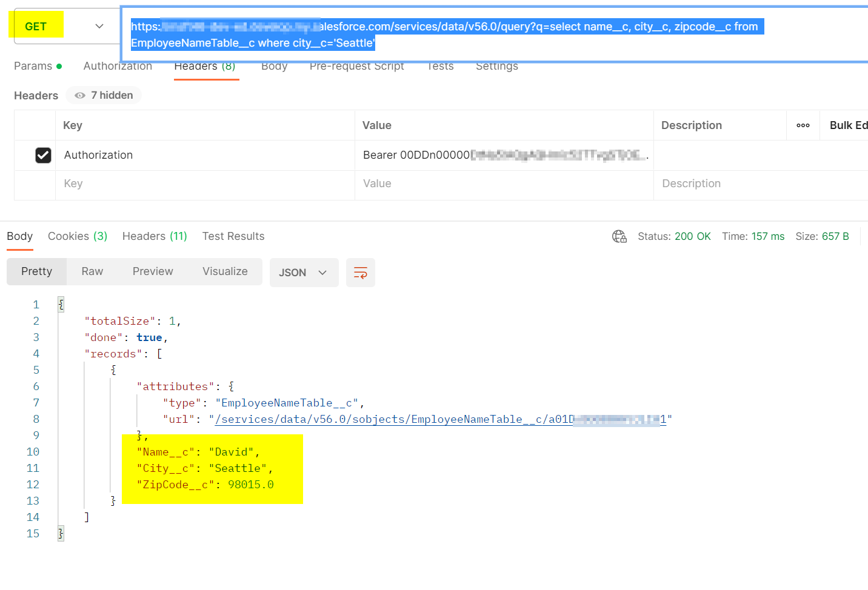
Task: Uncheck the Authorization header checkbox
Action: tap(43, 155)
